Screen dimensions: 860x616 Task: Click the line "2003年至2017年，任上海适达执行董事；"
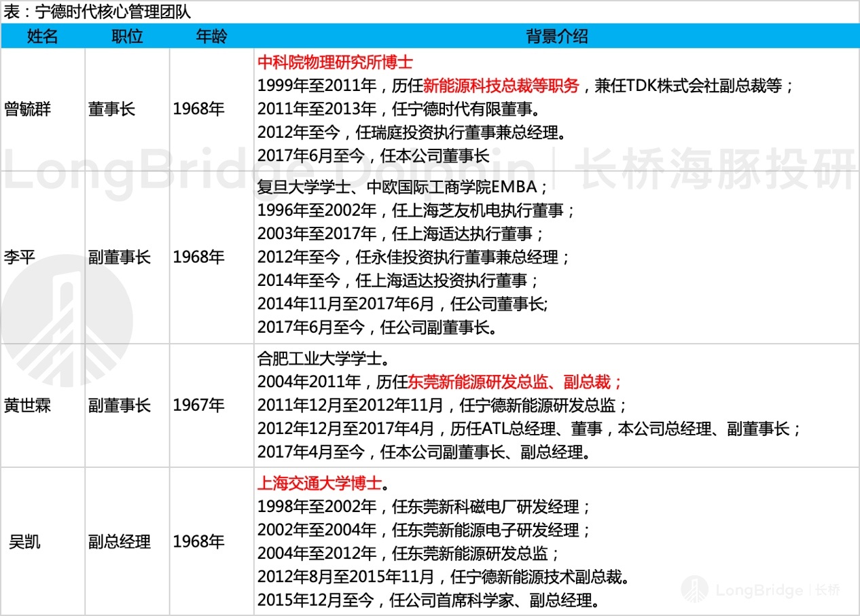pos(401,234)
